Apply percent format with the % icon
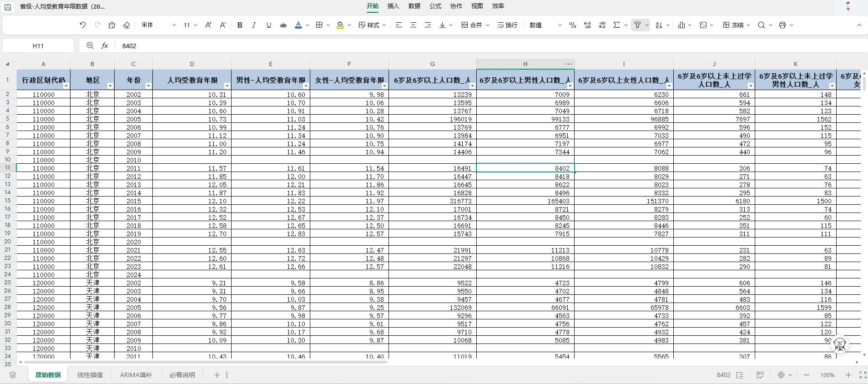 572,25
